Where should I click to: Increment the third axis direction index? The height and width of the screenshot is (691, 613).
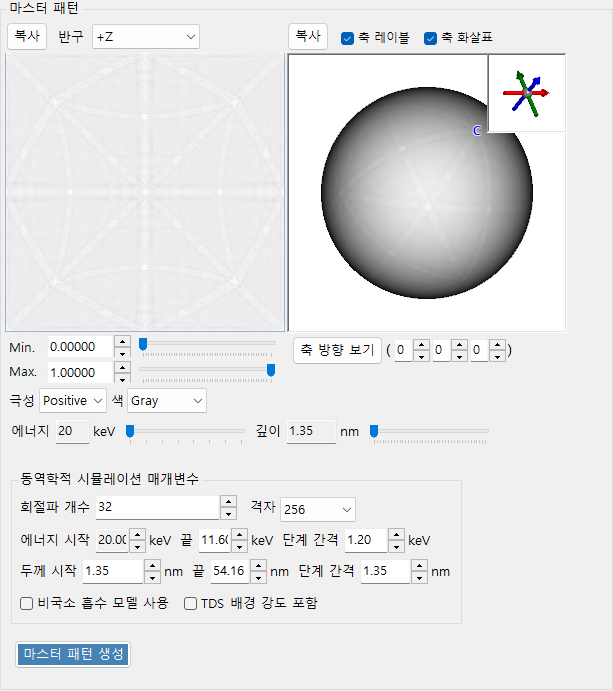click(x=497, y=345)
